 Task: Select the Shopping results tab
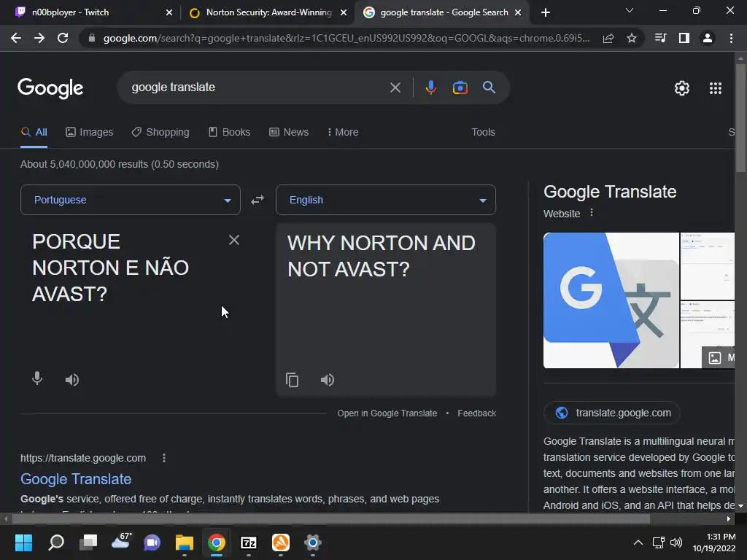pos(160,133)
